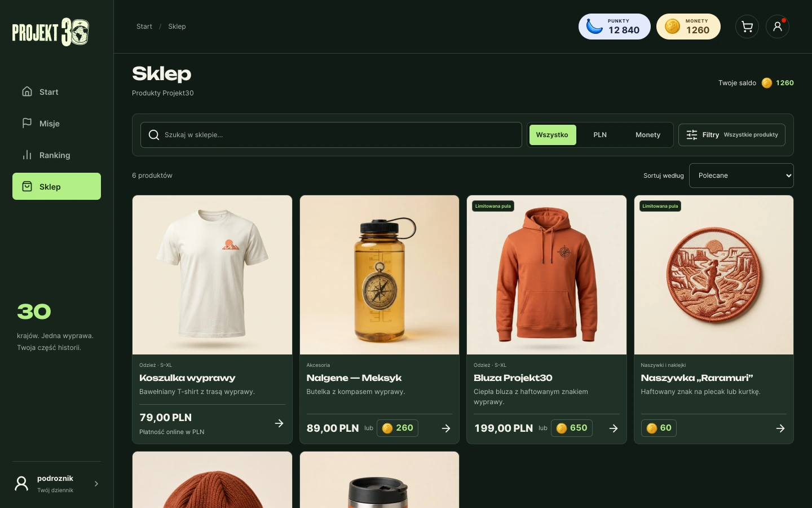Screen dimensions: 812x508
Task: Open Bluza Projekt30 product title
Action: (x=513, y=378)
